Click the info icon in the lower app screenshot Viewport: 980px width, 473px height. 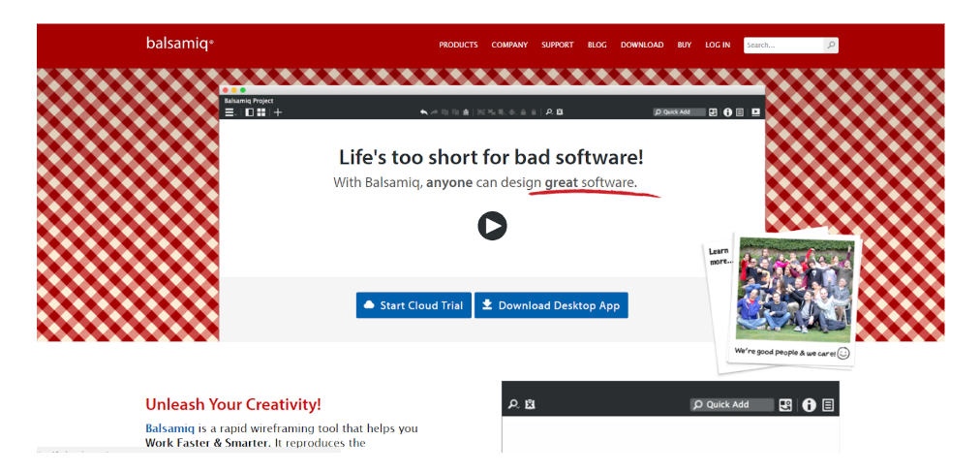point(810,405)
